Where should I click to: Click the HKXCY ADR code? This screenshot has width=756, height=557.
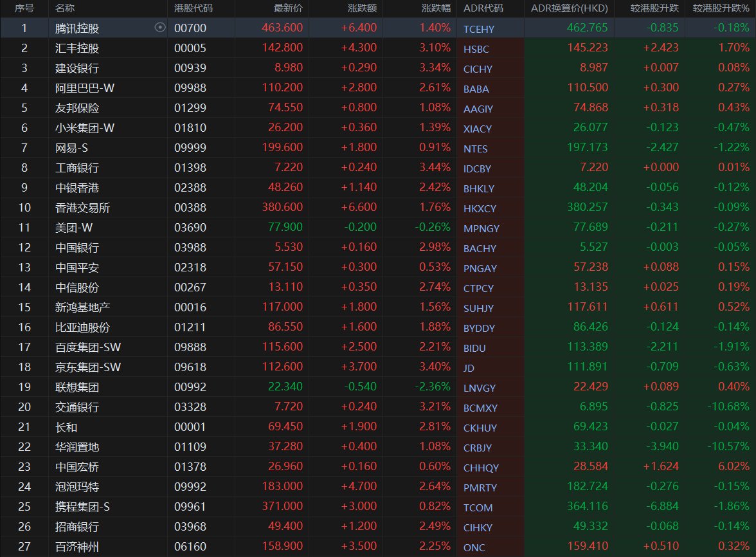pos(480,208)
